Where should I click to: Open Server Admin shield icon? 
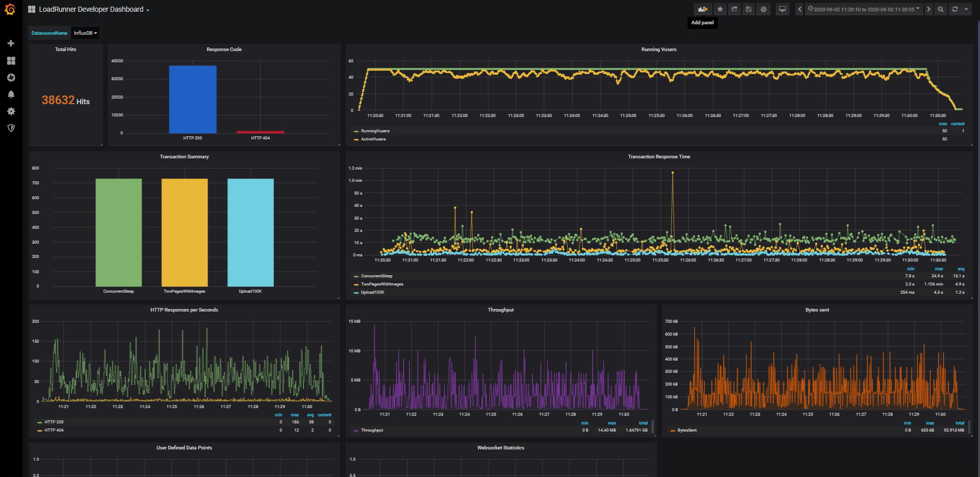click(x=11, y=128)
